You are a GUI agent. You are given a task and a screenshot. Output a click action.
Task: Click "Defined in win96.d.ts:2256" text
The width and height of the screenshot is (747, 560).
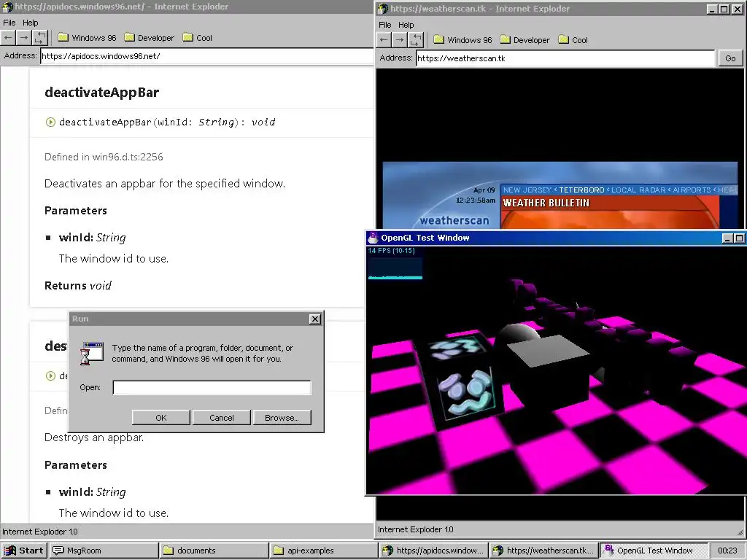(x=104, y=157)
